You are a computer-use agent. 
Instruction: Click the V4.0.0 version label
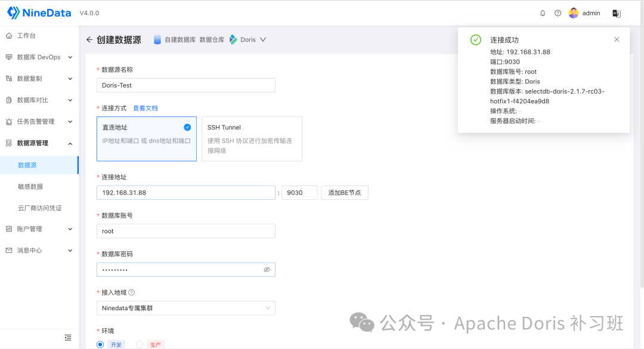click(x=89, y=13)
